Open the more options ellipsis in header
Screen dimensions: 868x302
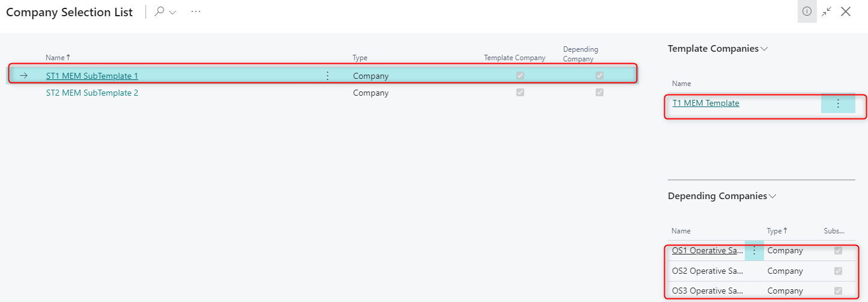195,12
